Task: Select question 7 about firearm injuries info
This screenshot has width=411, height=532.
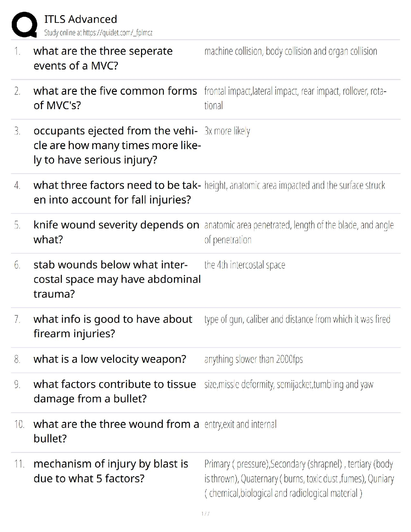Action: [x=113, y=326]
